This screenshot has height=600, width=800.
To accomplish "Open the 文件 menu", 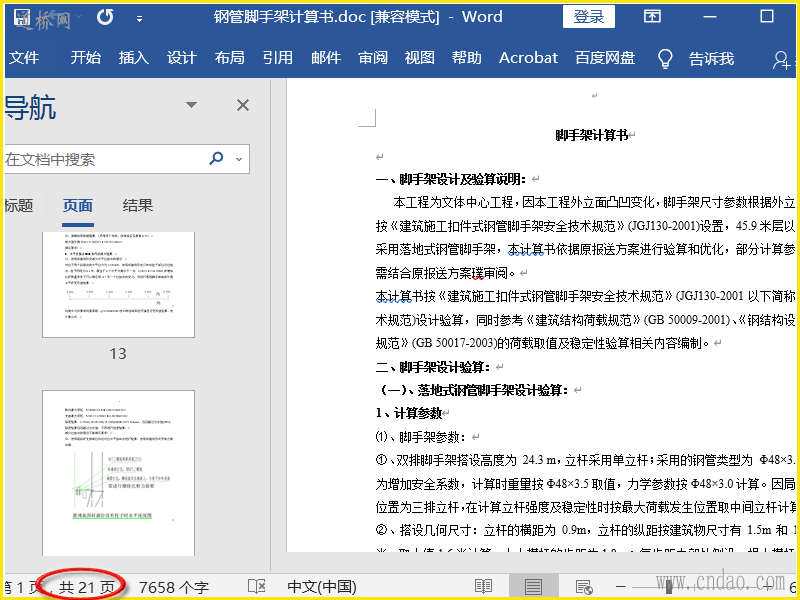I will tap(24, 58).
